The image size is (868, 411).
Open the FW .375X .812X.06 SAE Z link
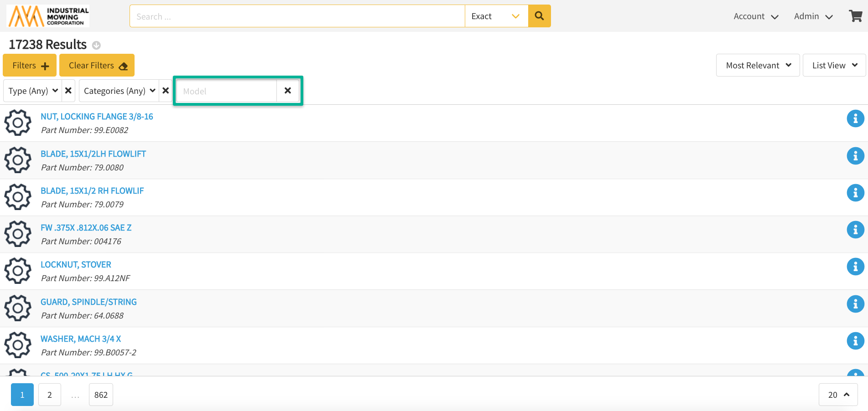(86, 228)
